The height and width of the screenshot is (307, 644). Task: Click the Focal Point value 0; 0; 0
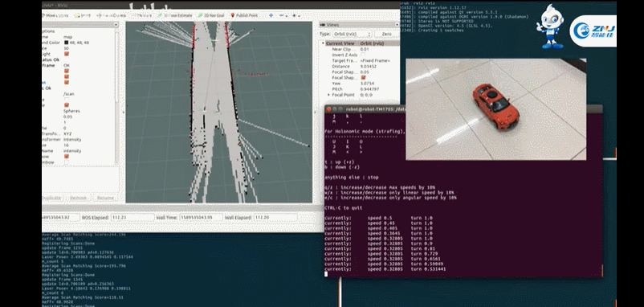366,95
